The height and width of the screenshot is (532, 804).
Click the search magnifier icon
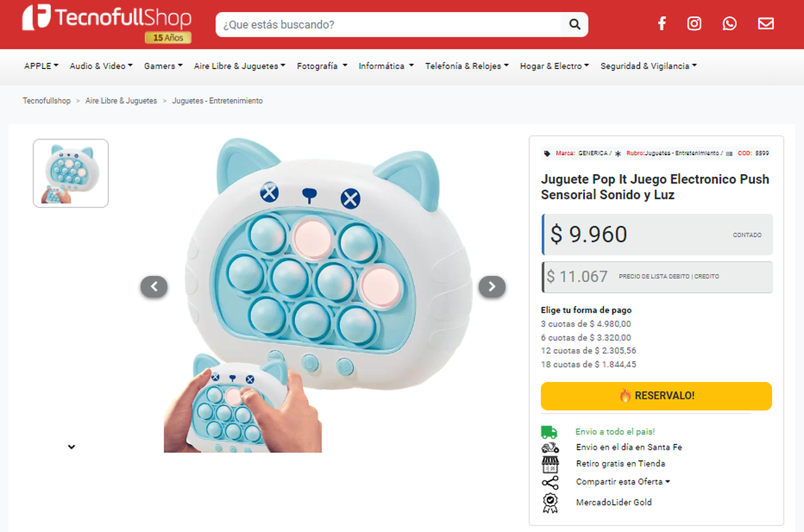point(575,25)
